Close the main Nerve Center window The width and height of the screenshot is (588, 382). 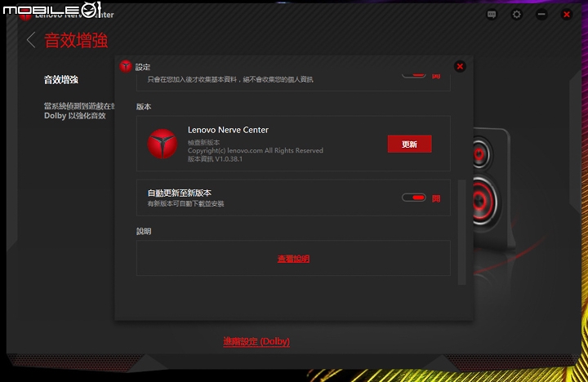(567, 15)
